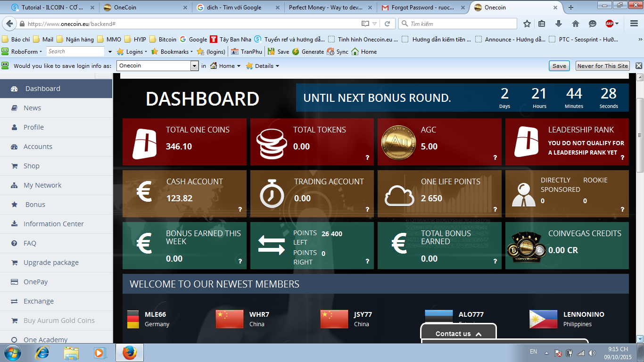Image resolution: width=644 pixels, height=362 pixels.
Task: Focus the RoboForm Search field
Action: 75,51
